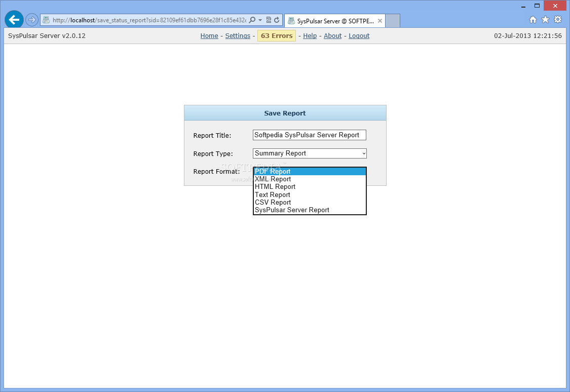570x392 pixels.
Task: Open the address bar dropdown arrow
Action: click(x=260, y=20)
